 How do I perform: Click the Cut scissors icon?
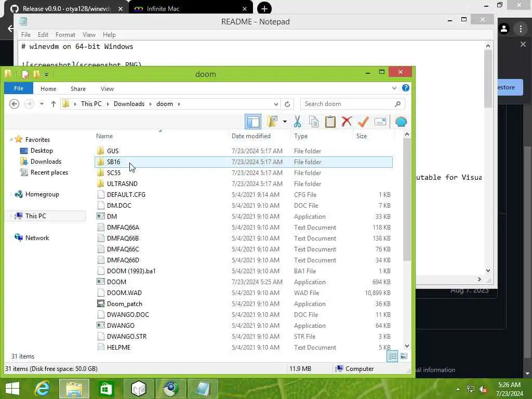click(x=298, y=122)
